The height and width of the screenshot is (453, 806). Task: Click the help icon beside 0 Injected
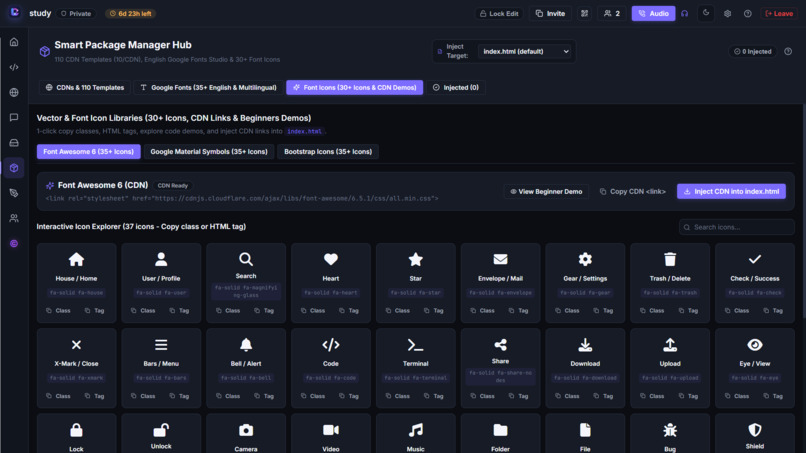[x=788, y=51]
